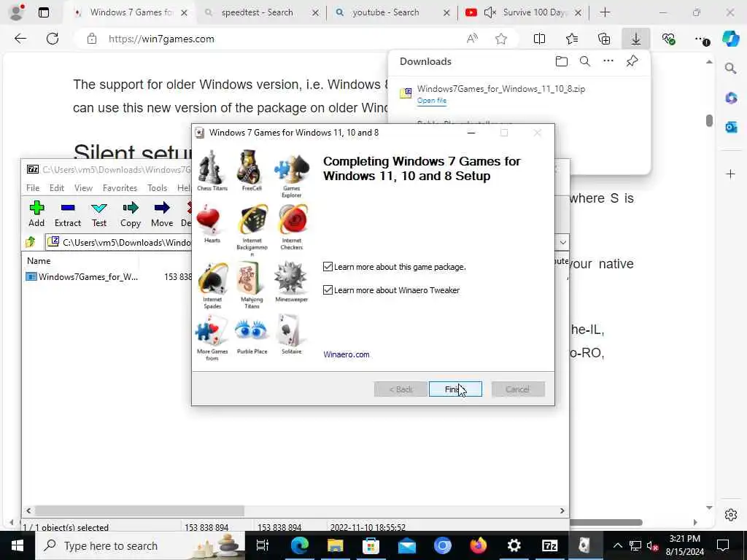Expand the 7-Zip path dropdown arrow
Image resolution: width=747 pixels, height=560 pixels.
pyautogui.click(x=562, y=242)
